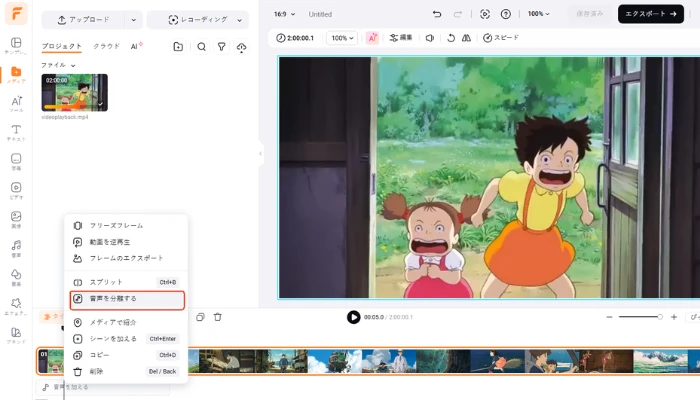
Task: Open the 16:9 aspect ratio dropdown
Action: (x=284, y=14)
